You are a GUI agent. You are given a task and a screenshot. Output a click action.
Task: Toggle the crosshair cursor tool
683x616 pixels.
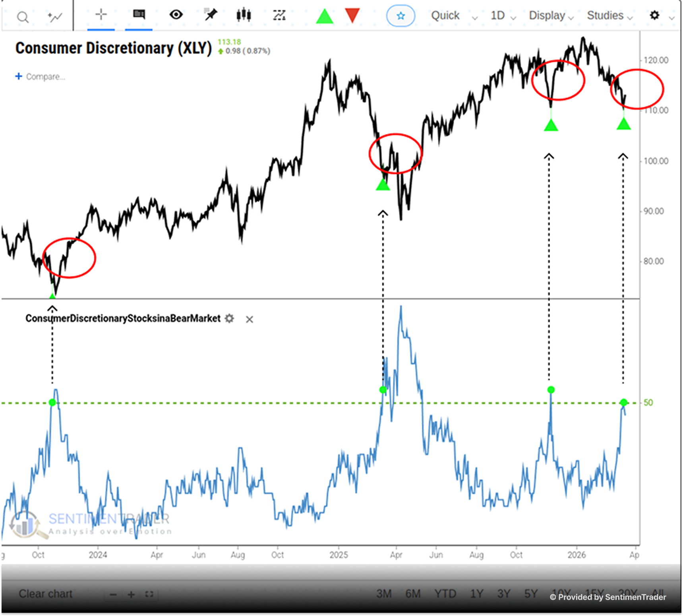[x=101, y=15]
